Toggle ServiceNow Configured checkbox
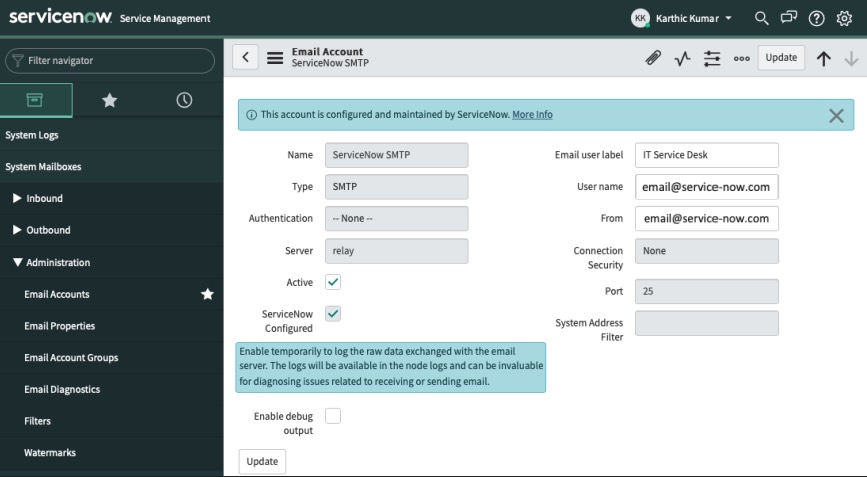The image size is (867, 477). tap(333, 313)
